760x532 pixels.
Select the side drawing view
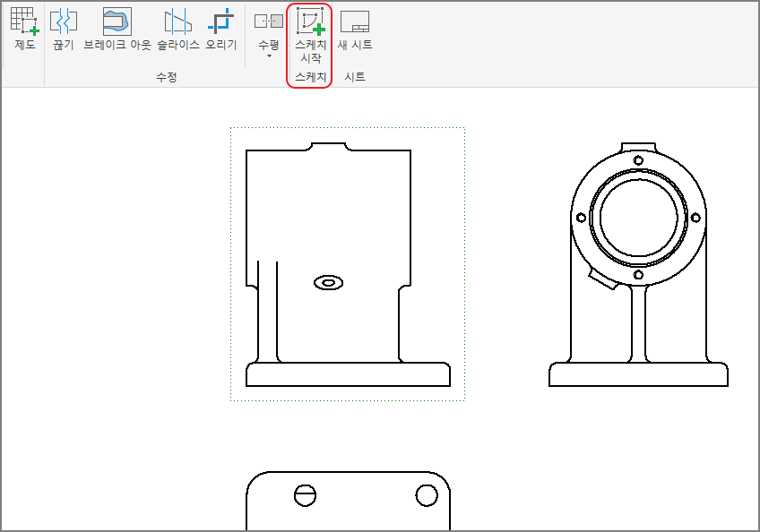348,264
